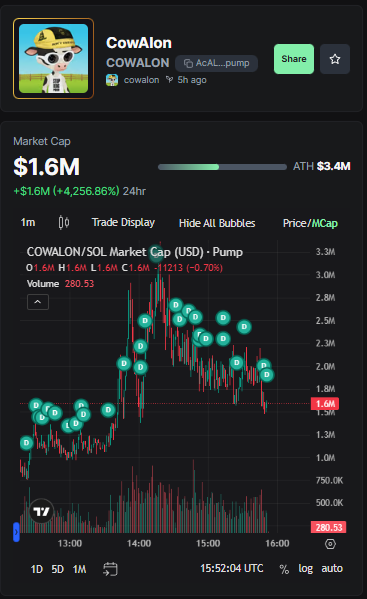The width and height of the screenshot is (367, 599).
Task: Switch the chart to MCap mode
Action: point(325,223)
